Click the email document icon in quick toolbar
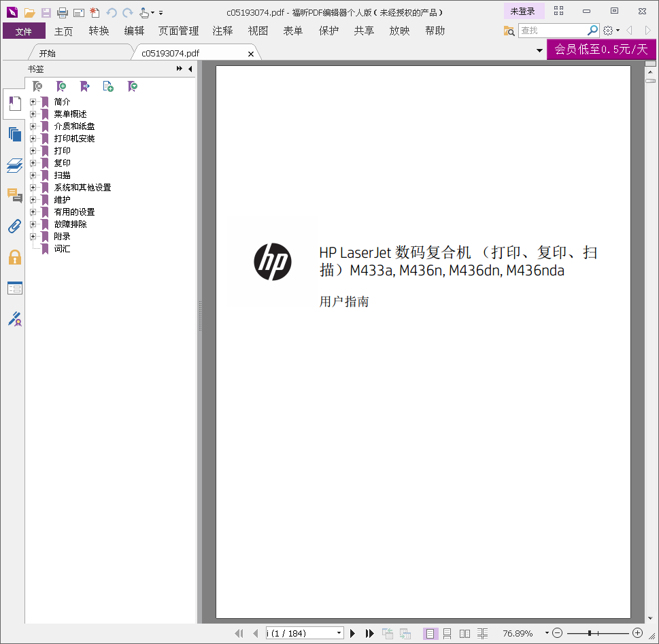659x644 pixels. pos(79,13)
